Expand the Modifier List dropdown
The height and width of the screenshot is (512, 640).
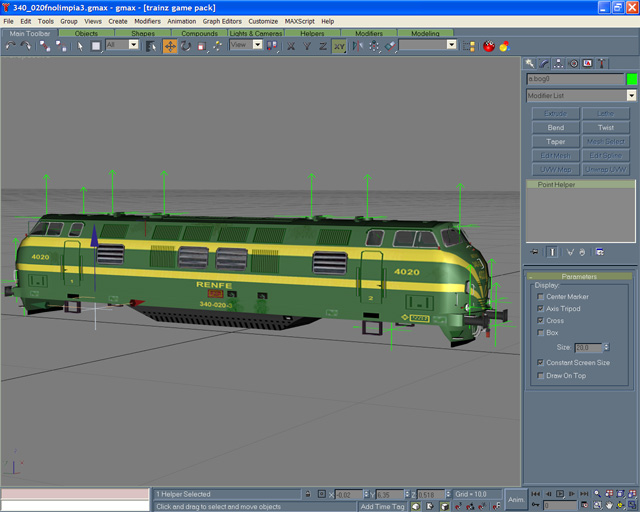coord(631,96)
